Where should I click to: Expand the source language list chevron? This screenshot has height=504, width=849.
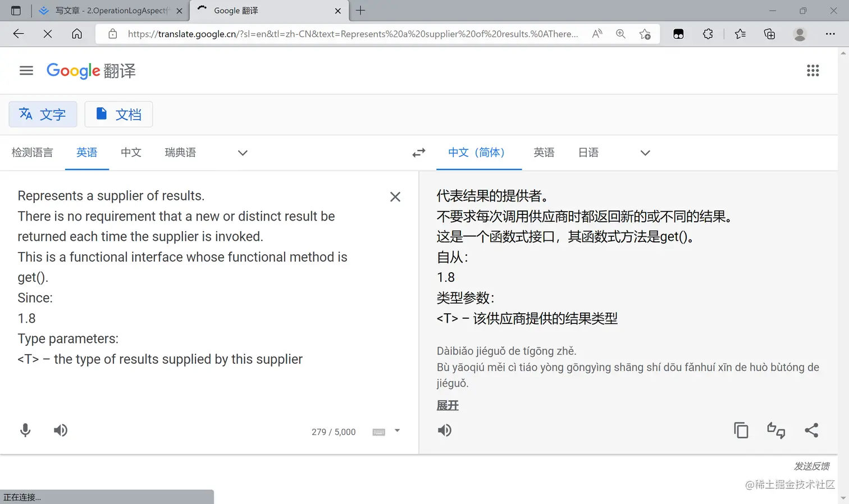coord(243,153)
